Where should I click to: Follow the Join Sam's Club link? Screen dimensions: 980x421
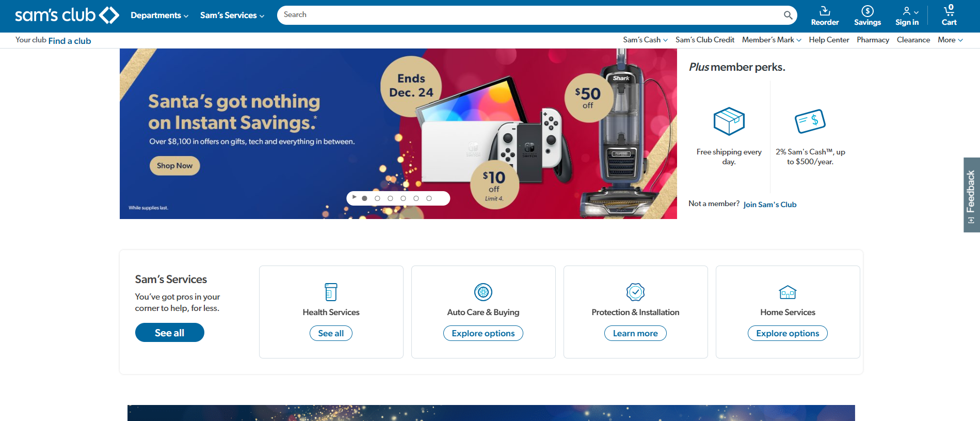[769, 205]
